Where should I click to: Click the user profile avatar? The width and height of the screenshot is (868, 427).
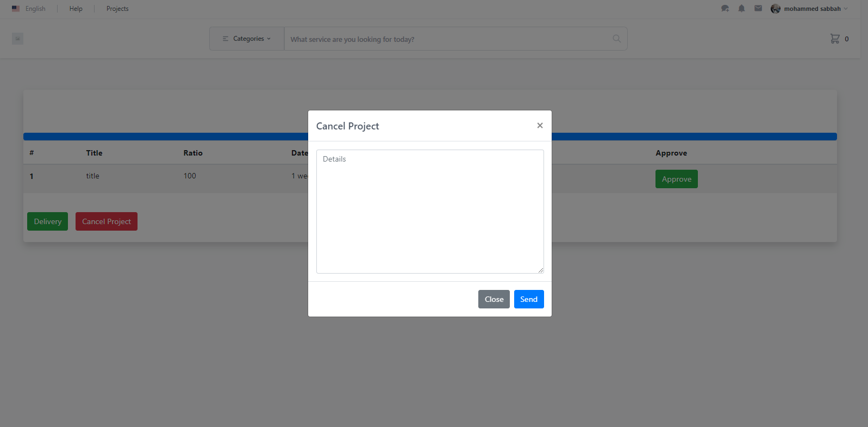(776, 9)
